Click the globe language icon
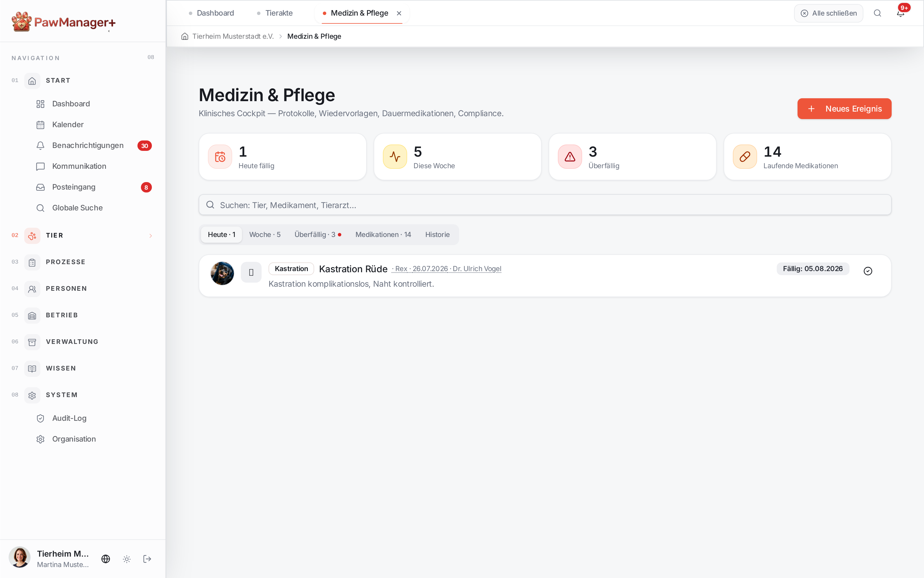The width and height of the screenshot is (924, 578). (106, 559)
